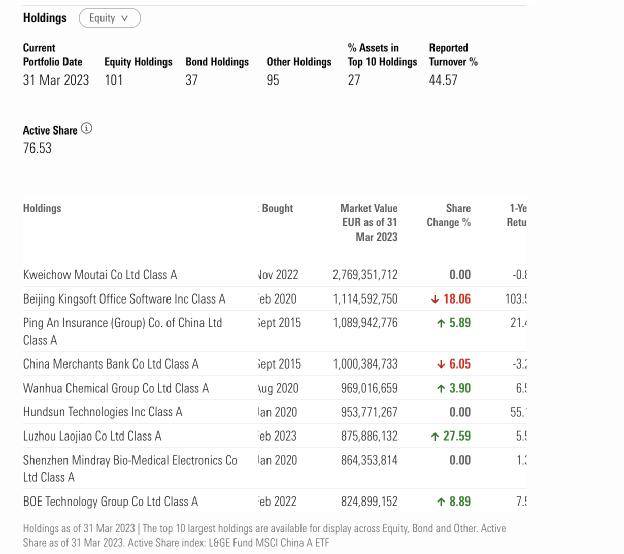This screenshot has height=554, width=624.
Task: Click green up arrow for BOE Technology
Action: tap(441, 502)
